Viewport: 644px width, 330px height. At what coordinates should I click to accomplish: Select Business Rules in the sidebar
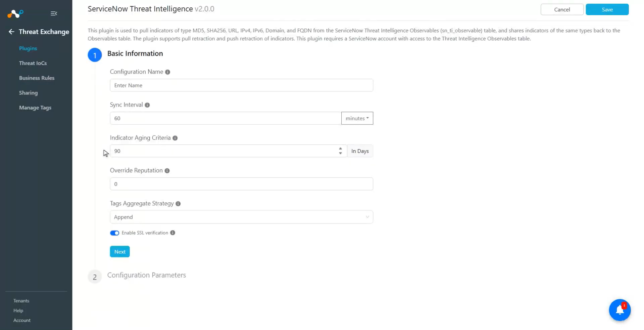point(37,78)
